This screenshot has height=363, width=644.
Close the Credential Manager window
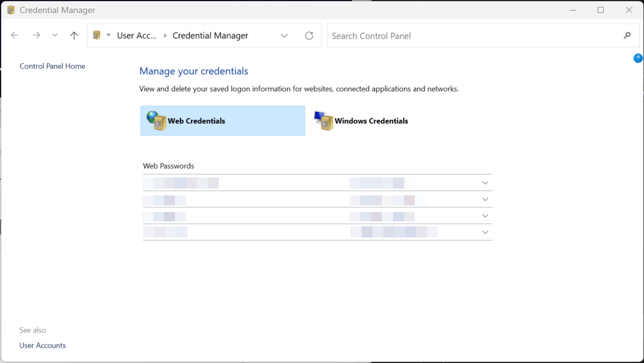[629, 10]
